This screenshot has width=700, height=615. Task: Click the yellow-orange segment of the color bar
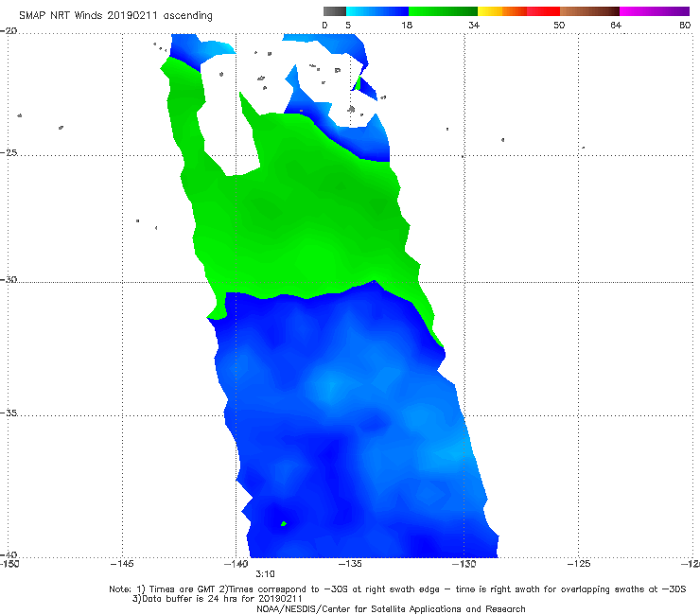502,11
